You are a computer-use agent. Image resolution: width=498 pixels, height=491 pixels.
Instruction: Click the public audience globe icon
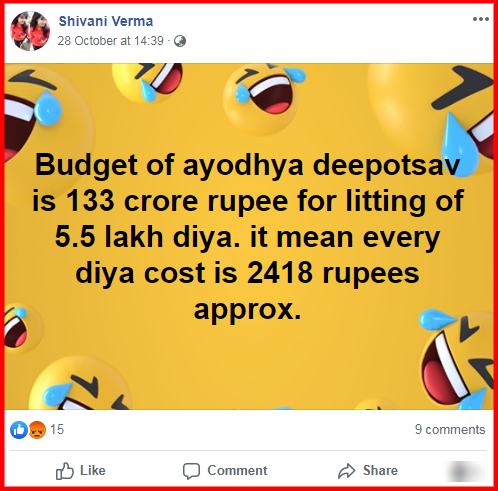[x=180, y=41]
